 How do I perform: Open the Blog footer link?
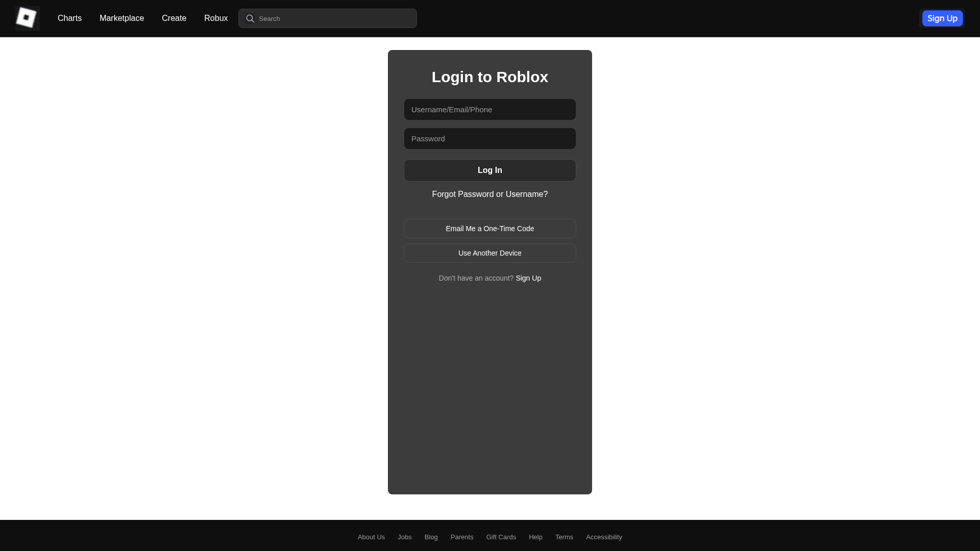click(431, 537)
